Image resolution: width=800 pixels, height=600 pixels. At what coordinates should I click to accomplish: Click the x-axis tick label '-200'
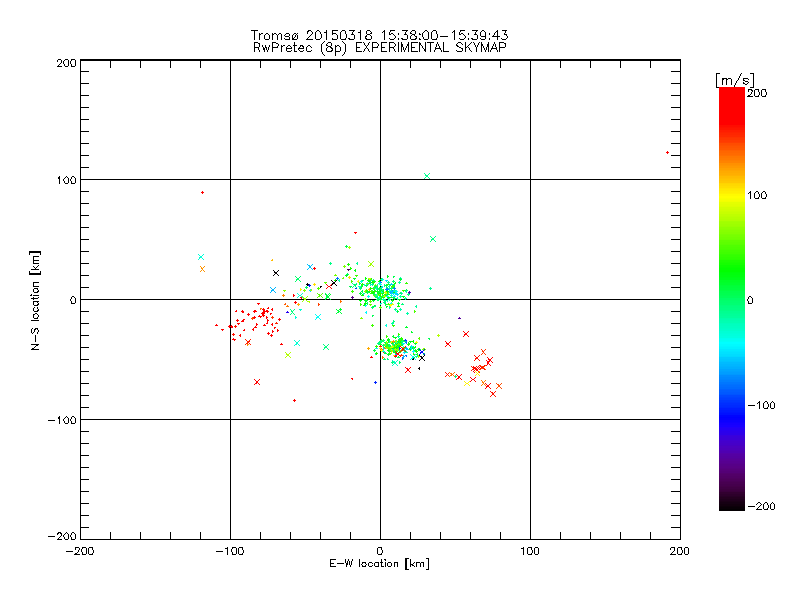(x=80, y=551)
